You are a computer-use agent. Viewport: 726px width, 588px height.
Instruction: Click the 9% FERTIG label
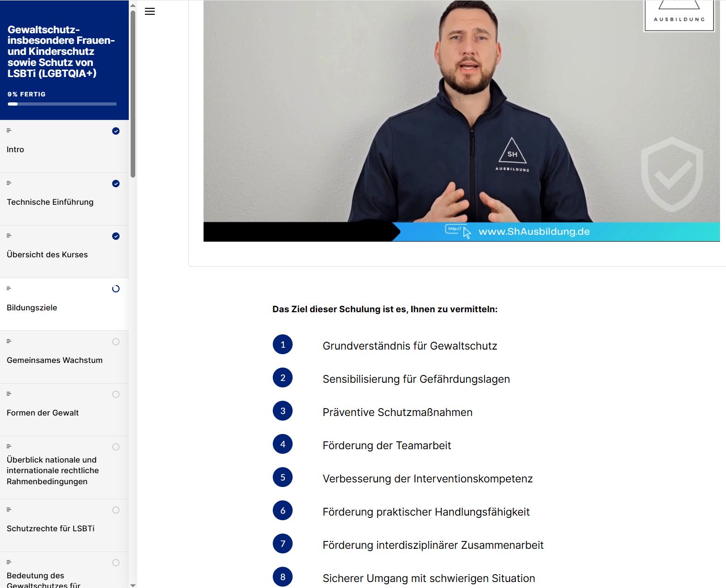pos(26,94)
